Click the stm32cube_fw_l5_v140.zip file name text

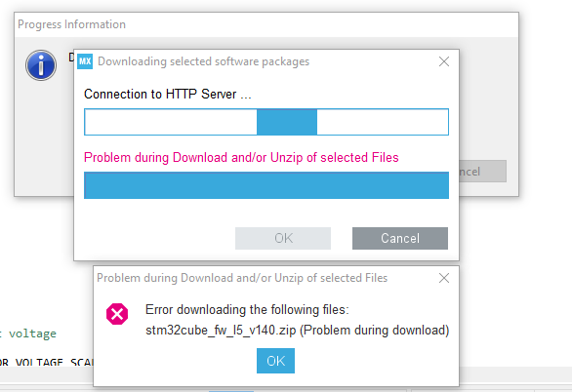(221, 330)
